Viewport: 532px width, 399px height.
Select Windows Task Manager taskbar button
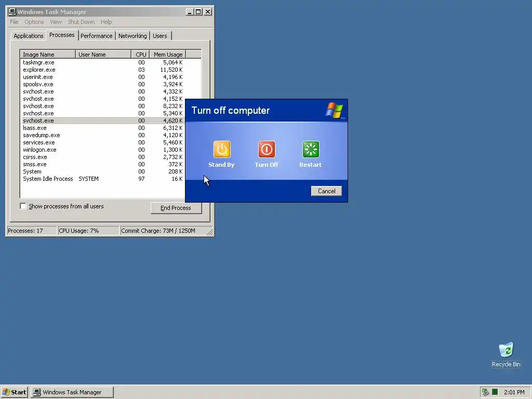72,392
